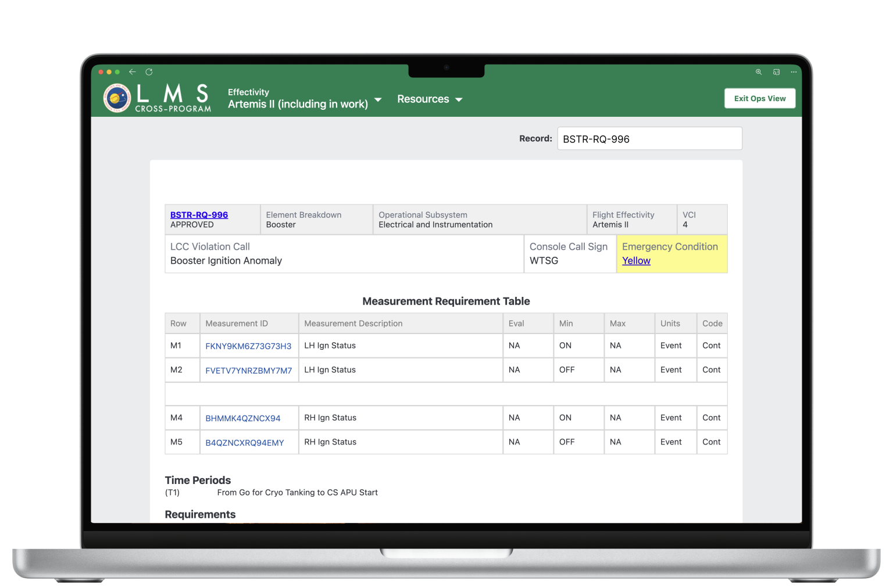
Task: Click the NASA insignia logo
Action: click(x=118, y=98)
